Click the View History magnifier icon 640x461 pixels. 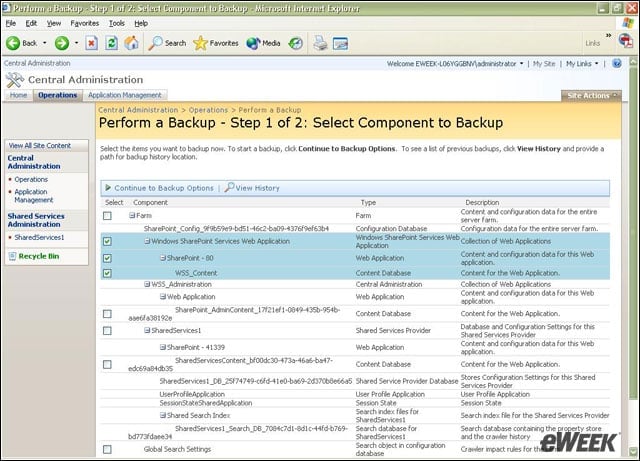tap(229, 187)
